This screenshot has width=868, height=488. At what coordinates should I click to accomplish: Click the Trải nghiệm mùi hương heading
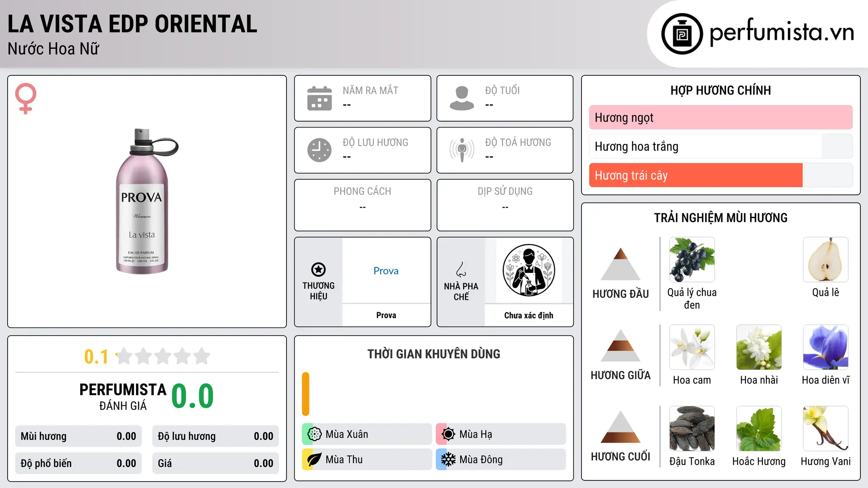[x=721, y=218]
